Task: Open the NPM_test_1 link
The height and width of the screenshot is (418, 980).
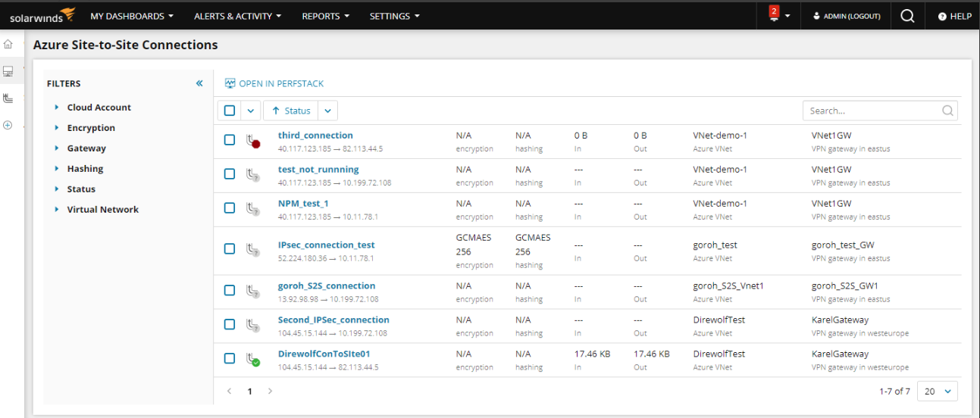Action: tap(303, 204)
